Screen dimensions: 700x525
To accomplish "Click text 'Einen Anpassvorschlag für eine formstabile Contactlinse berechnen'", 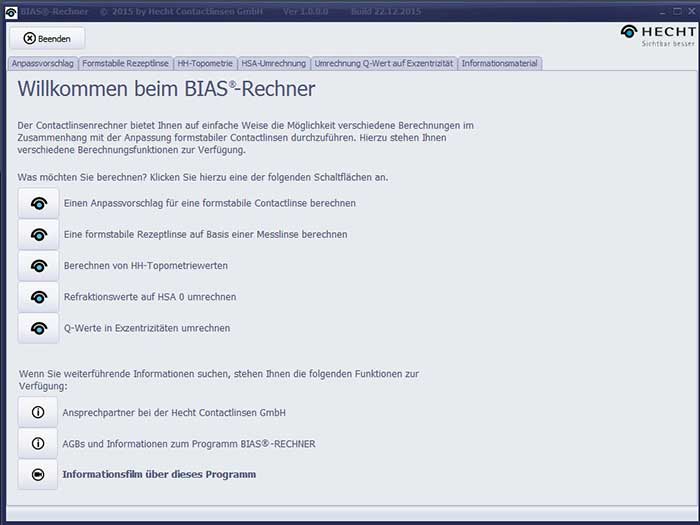I will [x=210, y=204].
